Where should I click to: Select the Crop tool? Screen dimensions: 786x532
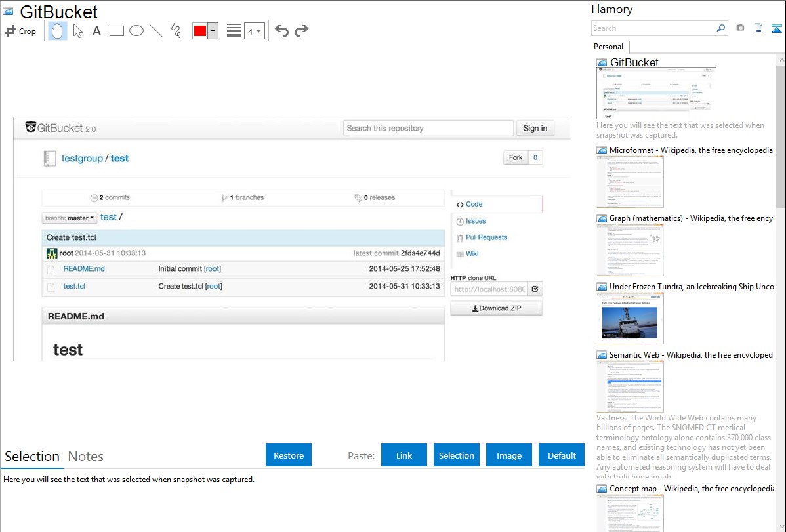(20, 31)
